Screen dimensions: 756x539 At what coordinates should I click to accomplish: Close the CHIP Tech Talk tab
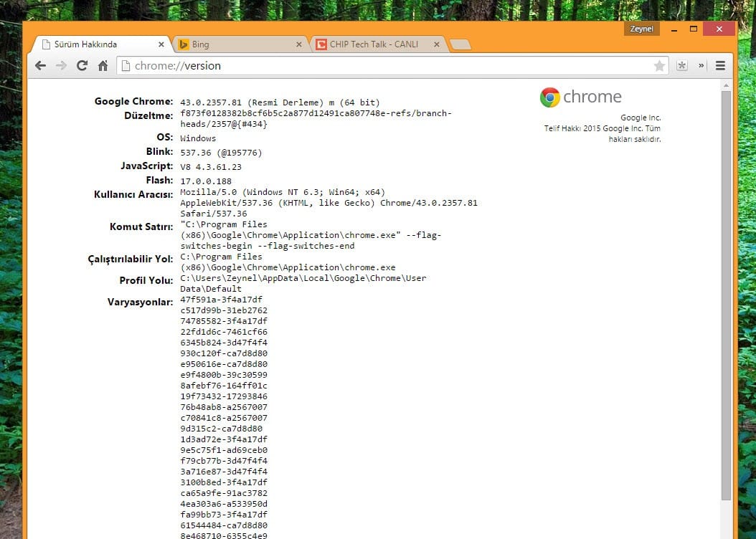pos(436,44)
